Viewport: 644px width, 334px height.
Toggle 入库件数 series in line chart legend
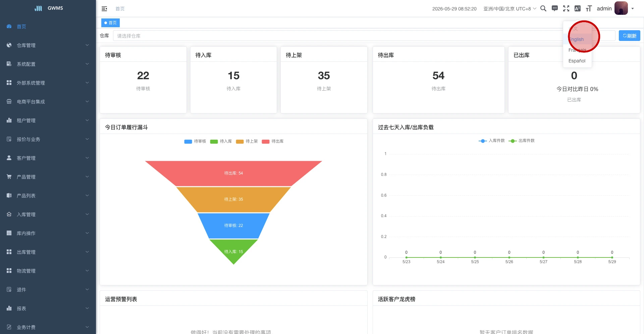(492, 141)
